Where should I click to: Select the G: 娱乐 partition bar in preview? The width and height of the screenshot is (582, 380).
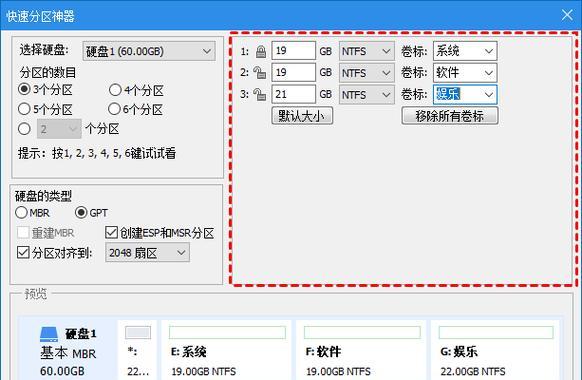tap(496, 332)
